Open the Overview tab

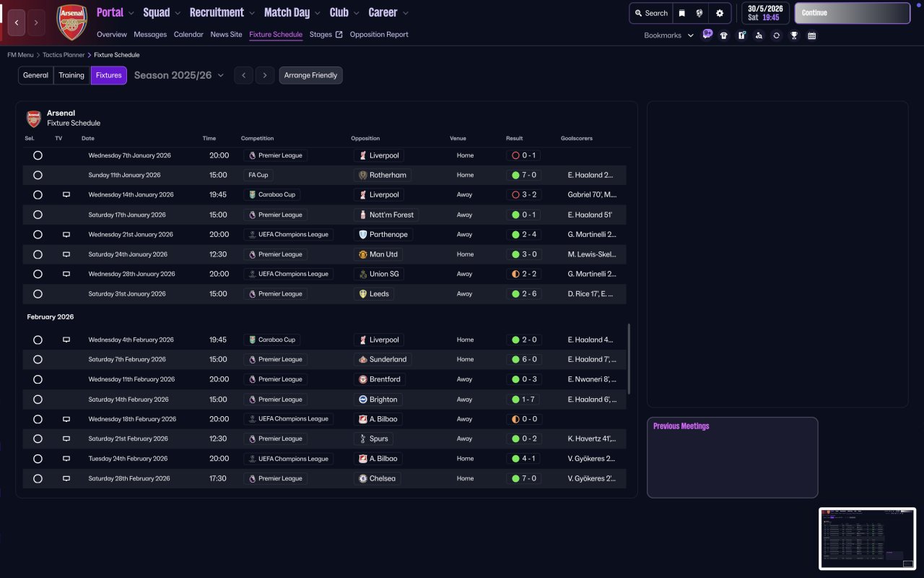point(112,35)
